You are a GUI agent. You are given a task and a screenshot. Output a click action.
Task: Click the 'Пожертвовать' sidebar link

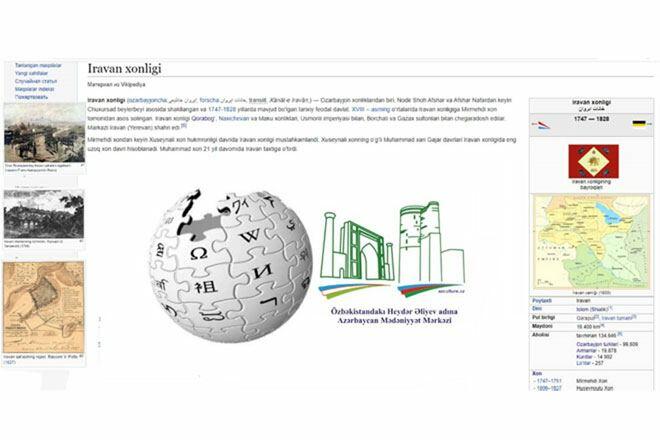(x=32, y=97)
